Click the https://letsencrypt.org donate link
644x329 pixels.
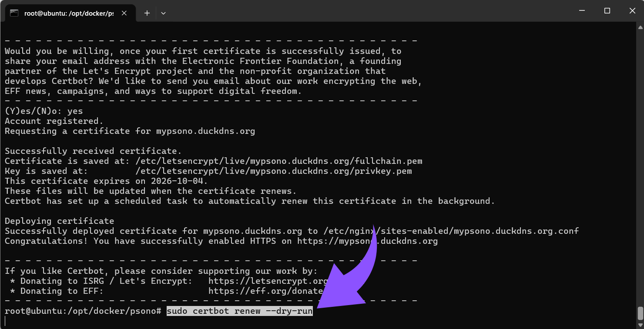point(268,281)
